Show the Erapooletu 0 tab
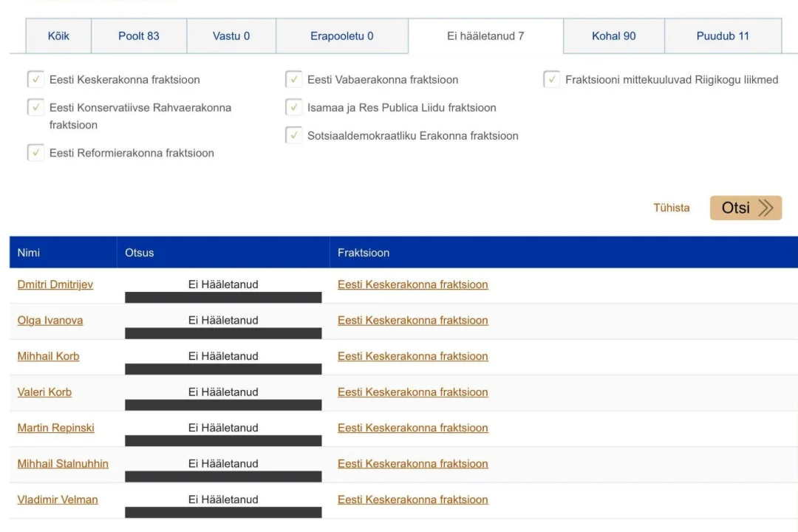The height and width of the screenshot is (532, 798). pos(341,36)
